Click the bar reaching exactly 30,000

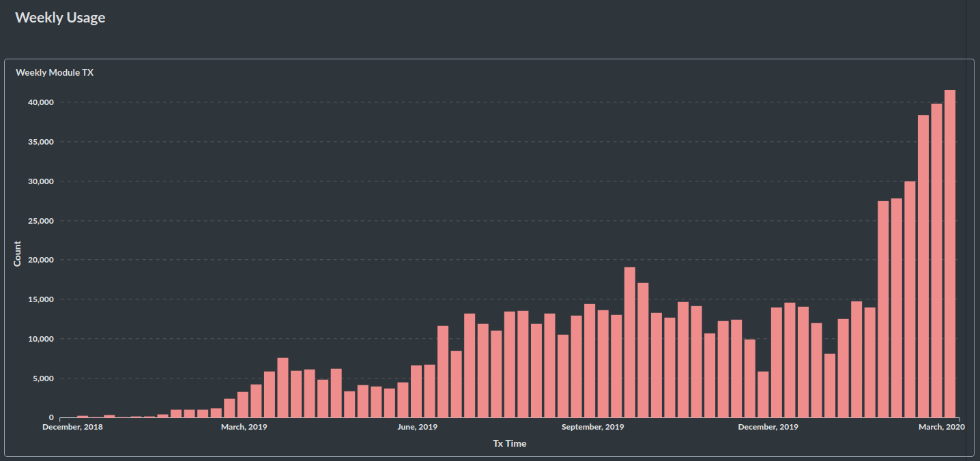(910, 299)
